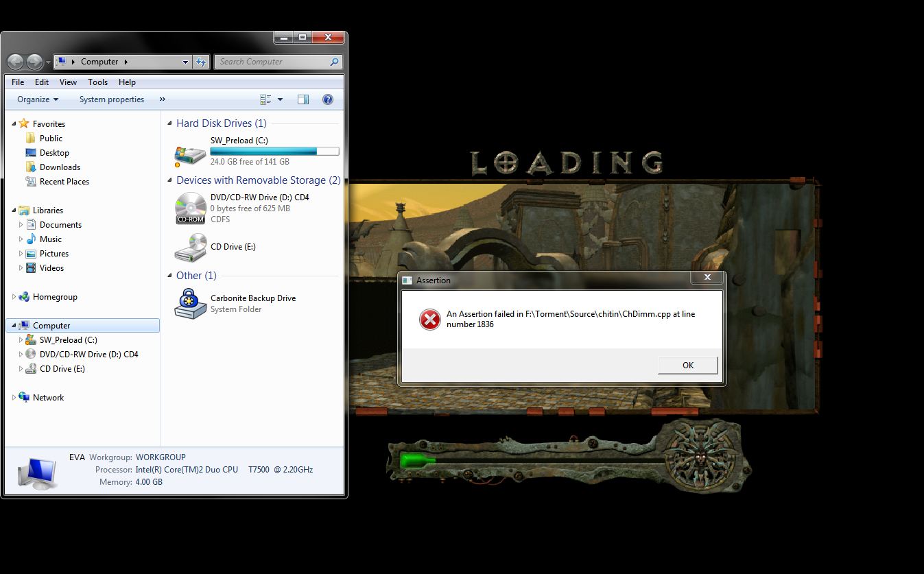Select Favorites in the navigation pane
This screenshot has width=924, height=574.
tap(49, 124)
